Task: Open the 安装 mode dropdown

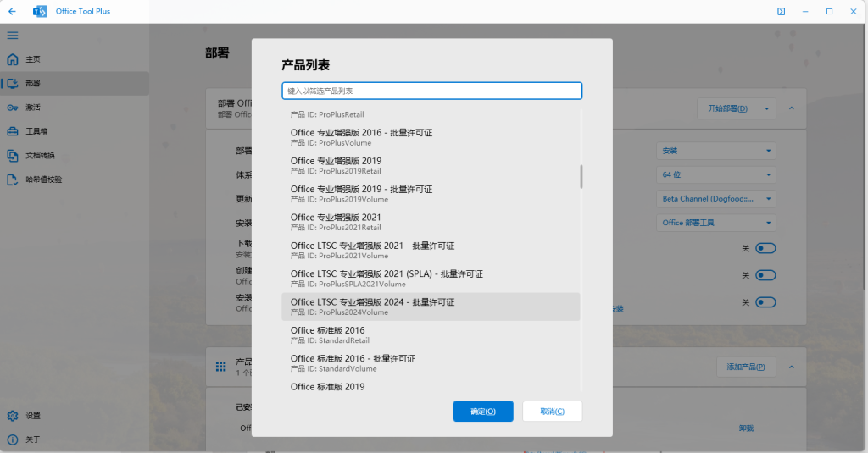Action: (716, 151)
